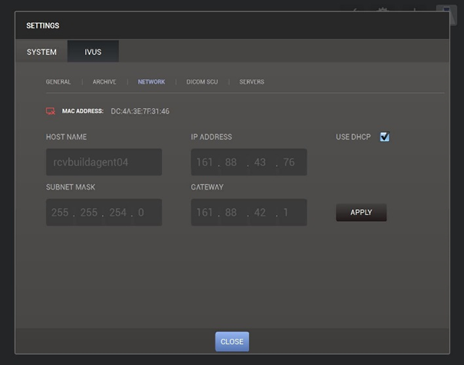
Task: Click the HOST NAME input field
Action: point(104,162)
